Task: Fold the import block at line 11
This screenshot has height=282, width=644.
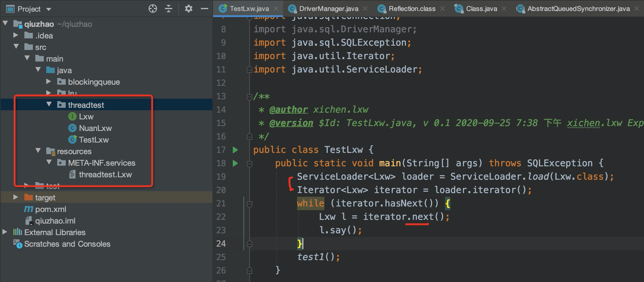Action: point(249,69)
